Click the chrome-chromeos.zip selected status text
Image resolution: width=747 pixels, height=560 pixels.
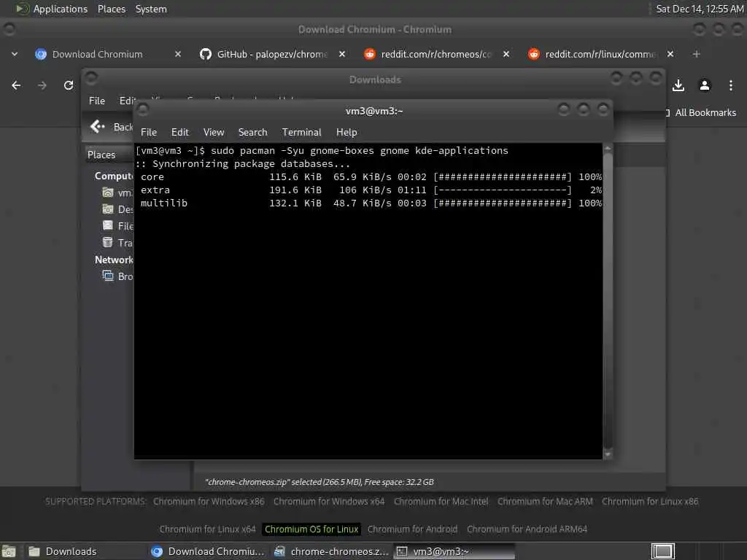320,482
